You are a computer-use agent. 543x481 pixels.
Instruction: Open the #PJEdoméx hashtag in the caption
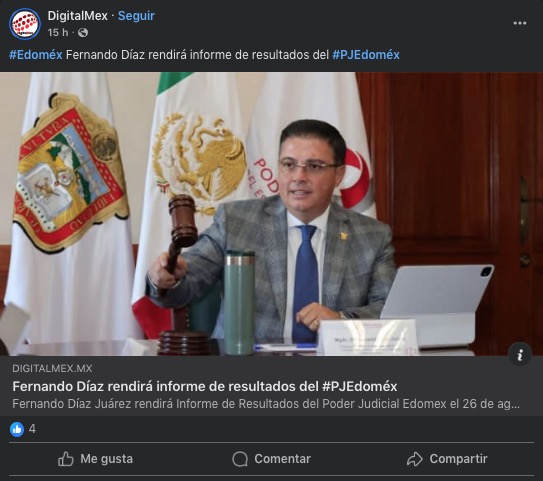[x=366, y=55]
